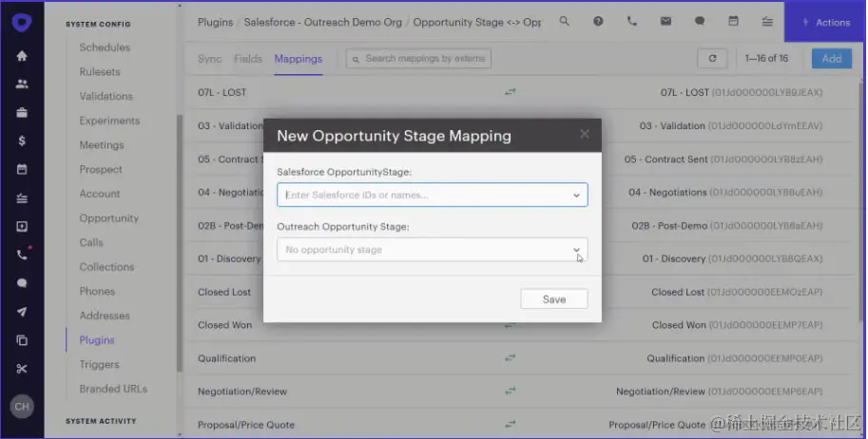The width and height of the screenshot is (868, 439).
Task: Click sync arrows icon on Negotiation/Review row
Action: 510,391
